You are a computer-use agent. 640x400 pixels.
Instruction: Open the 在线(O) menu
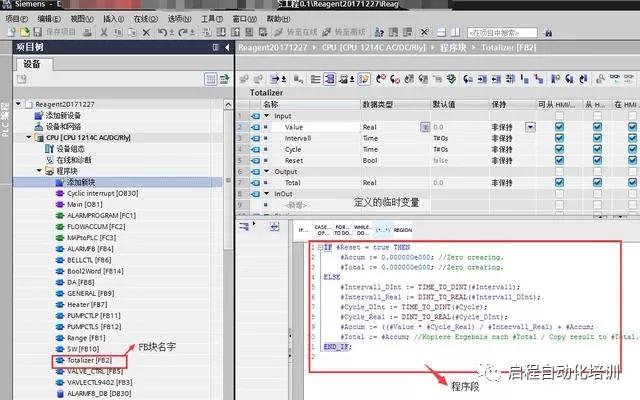(141, 18)
